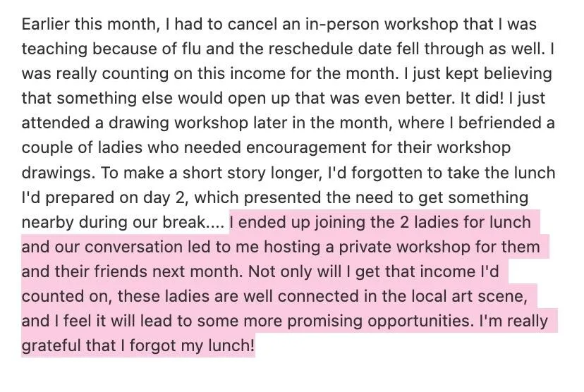Click the word "Earlier" at paragraph start
Viewport: 584px width, 392px height.
[x=46, y=24]
